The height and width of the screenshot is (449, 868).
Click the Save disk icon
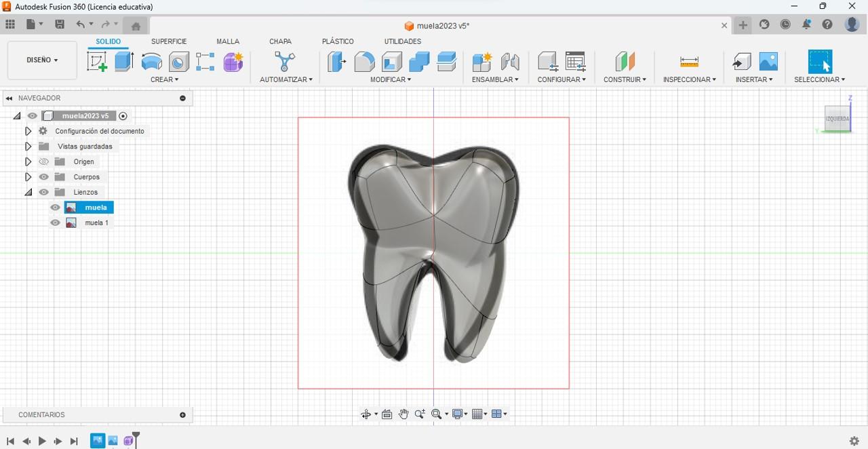[60, 24]
